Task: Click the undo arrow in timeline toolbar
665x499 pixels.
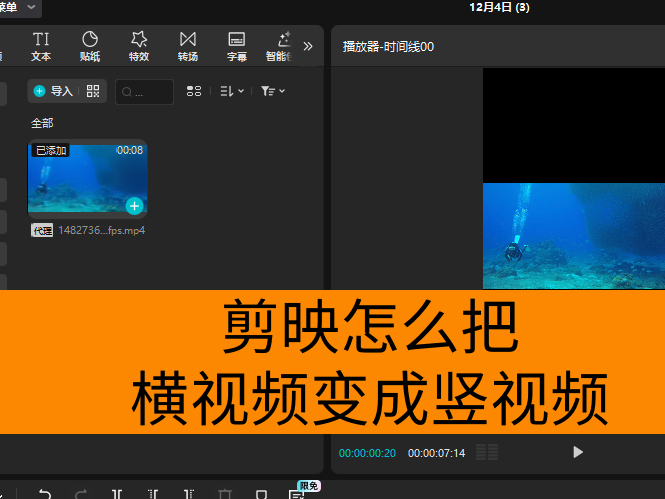Action: 44,493
